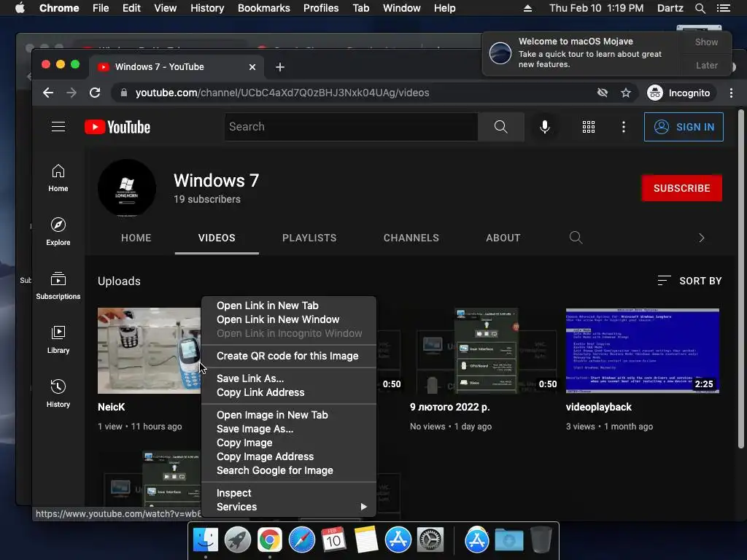
Task: Click the Windows 7 channel avatar
Action: (x=127, y=188)
